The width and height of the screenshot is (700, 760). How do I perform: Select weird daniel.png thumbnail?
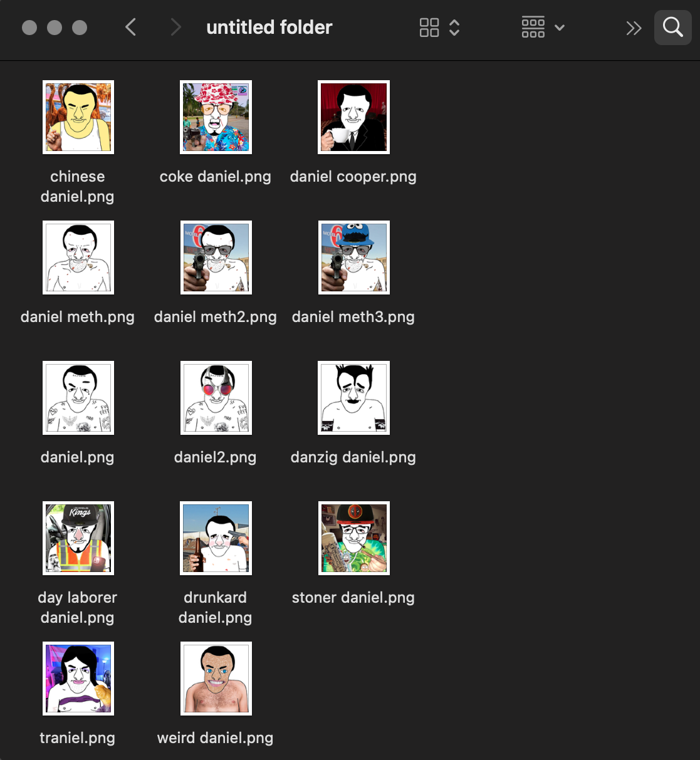point(216,679)
